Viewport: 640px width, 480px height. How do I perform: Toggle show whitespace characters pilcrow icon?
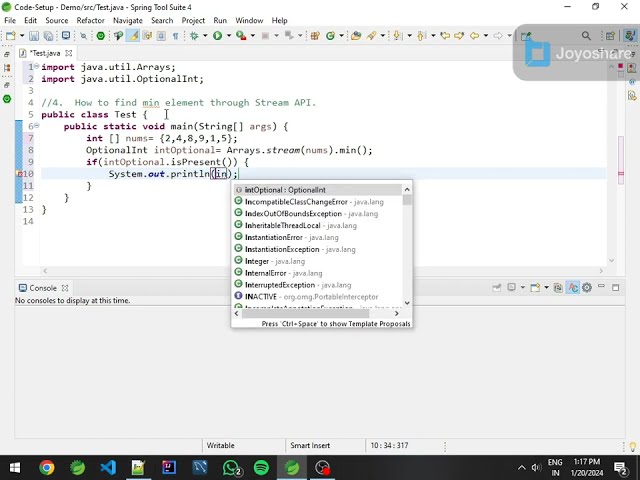(x=176, y=36)
